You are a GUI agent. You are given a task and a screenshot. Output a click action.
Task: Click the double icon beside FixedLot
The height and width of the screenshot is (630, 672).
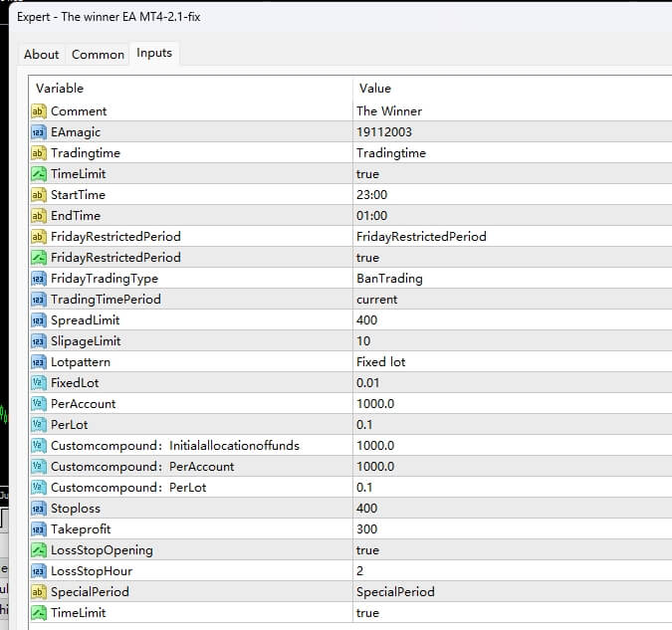(x=39, y=383)
